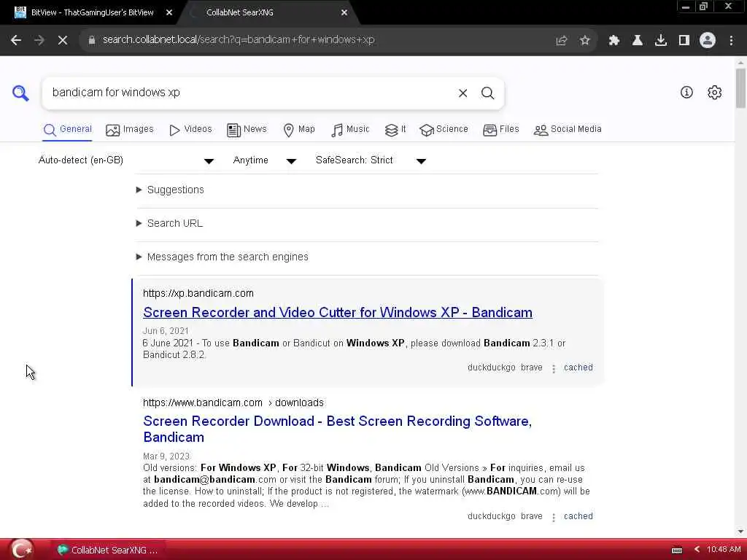This screenshot has width=747, height=560.
Task: Open preferences gear icon
Action: coord(715,93)
